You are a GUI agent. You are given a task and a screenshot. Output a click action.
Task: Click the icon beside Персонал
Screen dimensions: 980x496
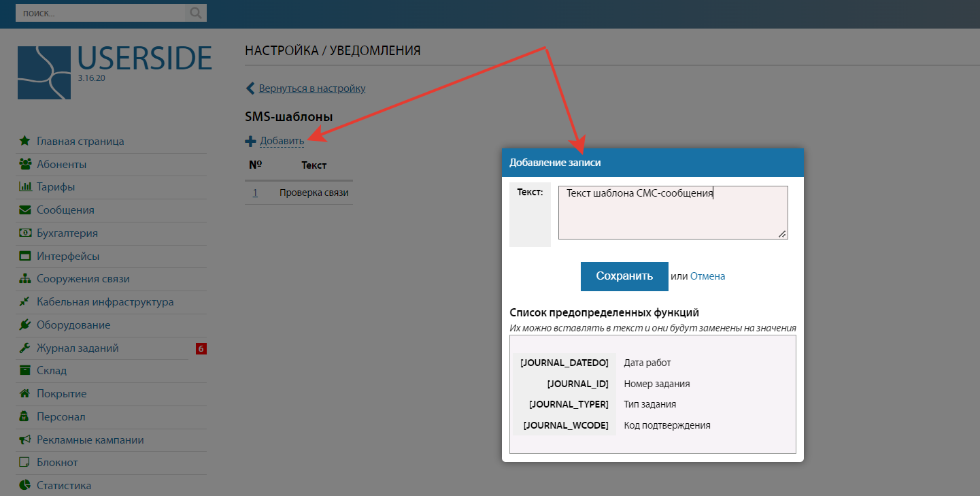pyautogui.click(x=24, y=416)
